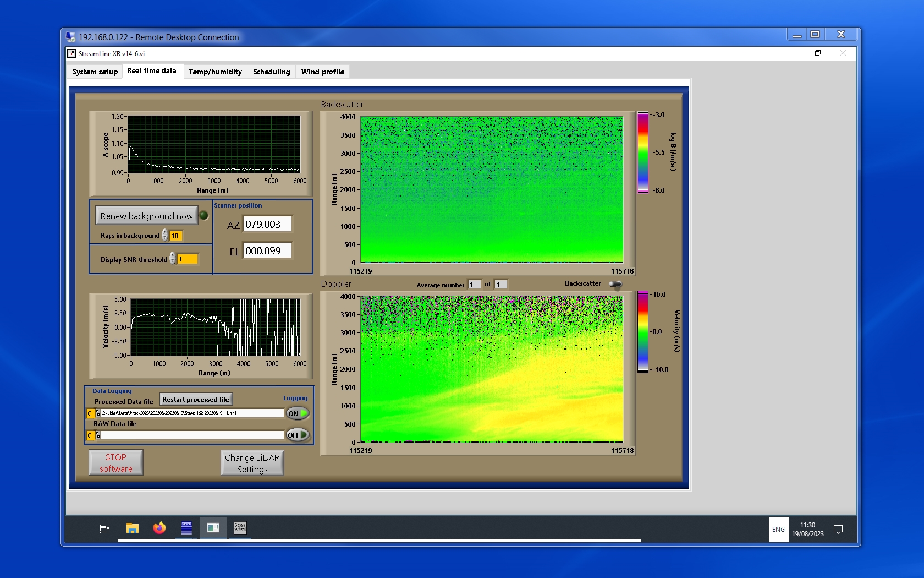Image resolution: width=924 pixels, height=578 pixels.
Task: Enable RAW data logging OFF switch
Action: pyautogui.click(x=298, y=435)
